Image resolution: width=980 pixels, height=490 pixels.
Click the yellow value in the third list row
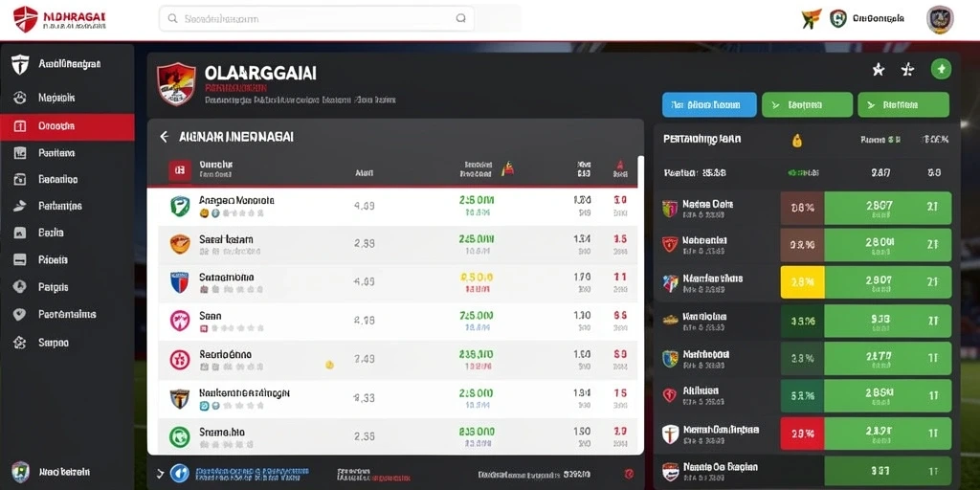477,277
